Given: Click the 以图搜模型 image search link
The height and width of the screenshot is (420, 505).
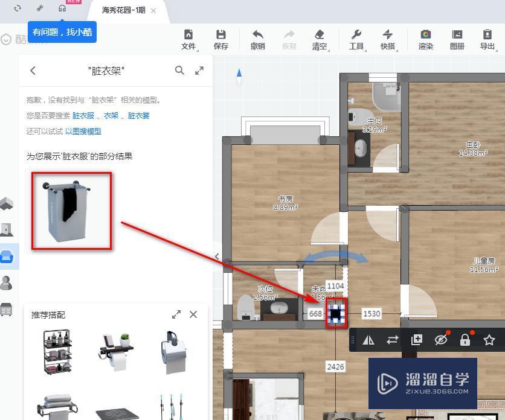Looking at the screenshot, I should pyautogui.click(x=83, y=132).
